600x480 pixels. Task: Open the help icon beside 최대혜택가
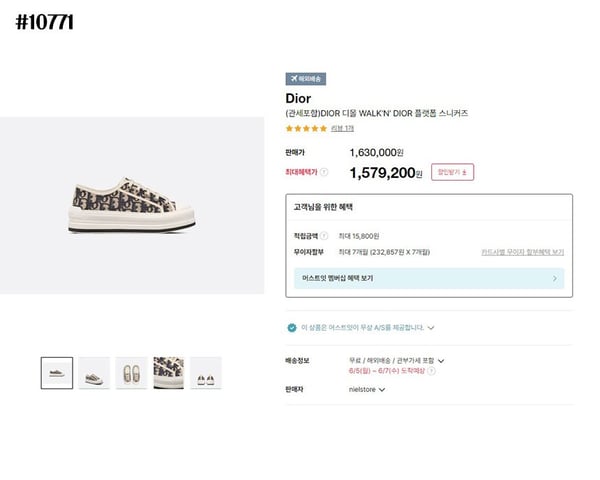326,173
